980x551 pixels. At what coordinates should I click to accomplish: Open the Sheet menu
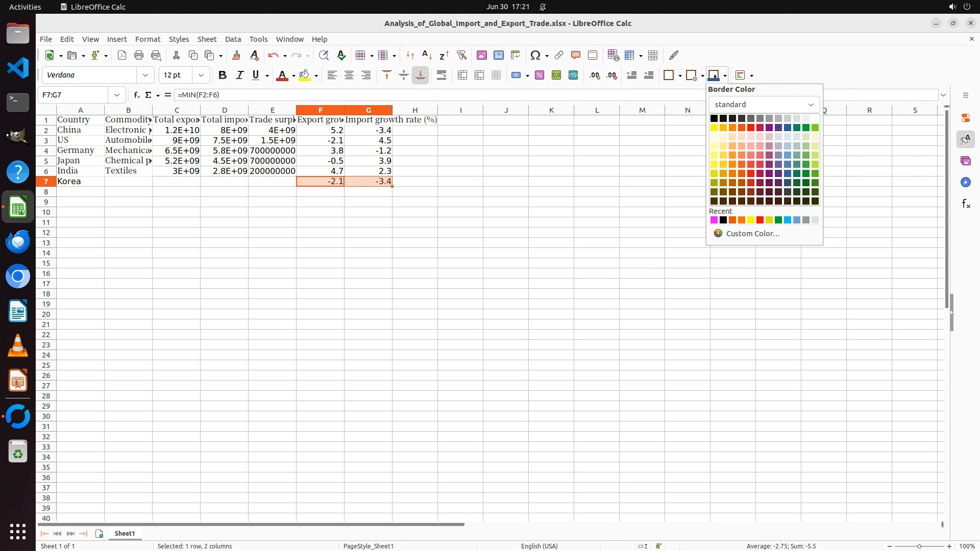coord(207,39)
